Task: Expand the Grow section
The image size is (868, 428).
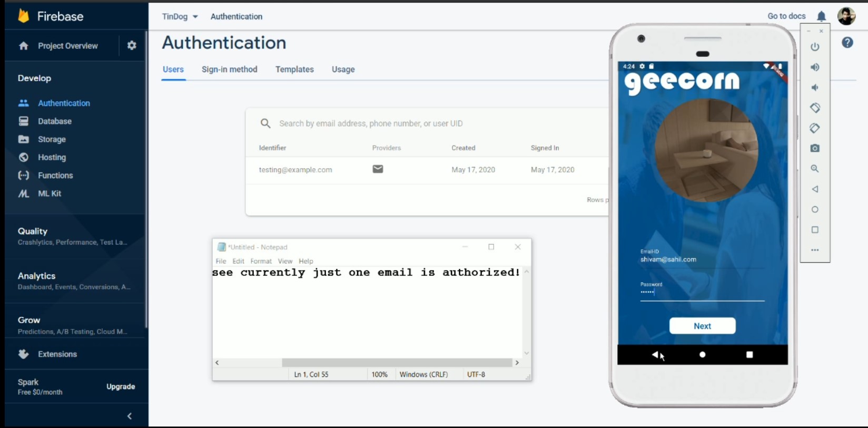Action: [x=74, y=325]
